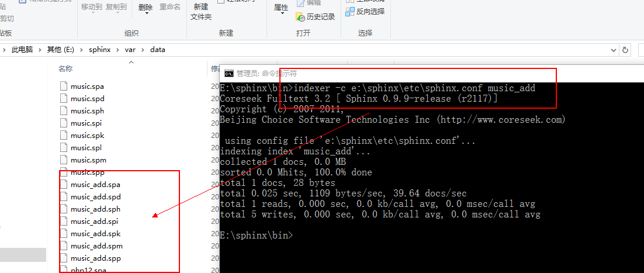Navigate to the var breadcrumb segment
The image size is (644, 273).
coord(130,50)
